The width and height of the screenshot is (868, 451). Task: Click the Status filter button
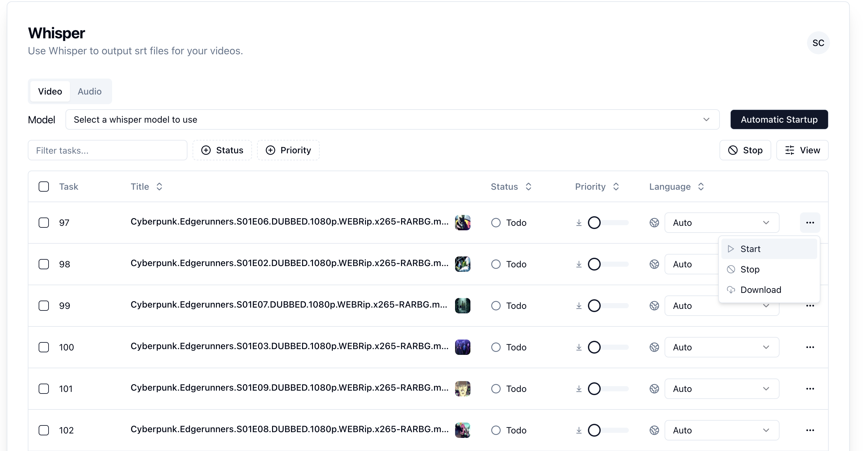pos(222,150)
